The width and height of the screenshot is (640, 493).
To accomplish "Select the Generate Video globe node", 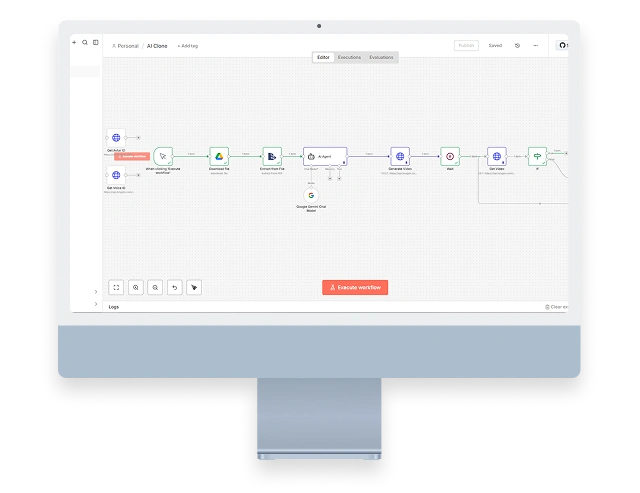I will pos(400,156).
